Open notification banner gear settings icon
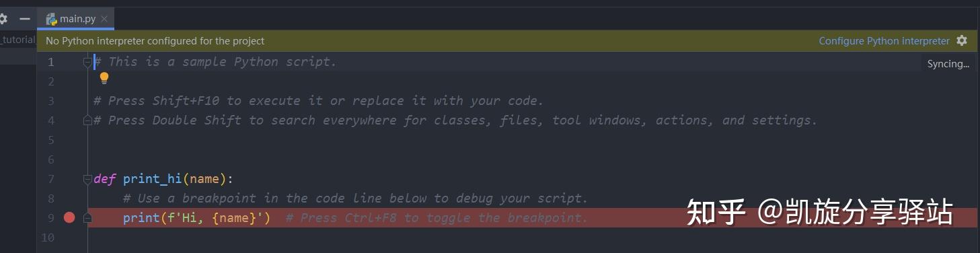The image size is (980, 253). (x=962, y=40)
